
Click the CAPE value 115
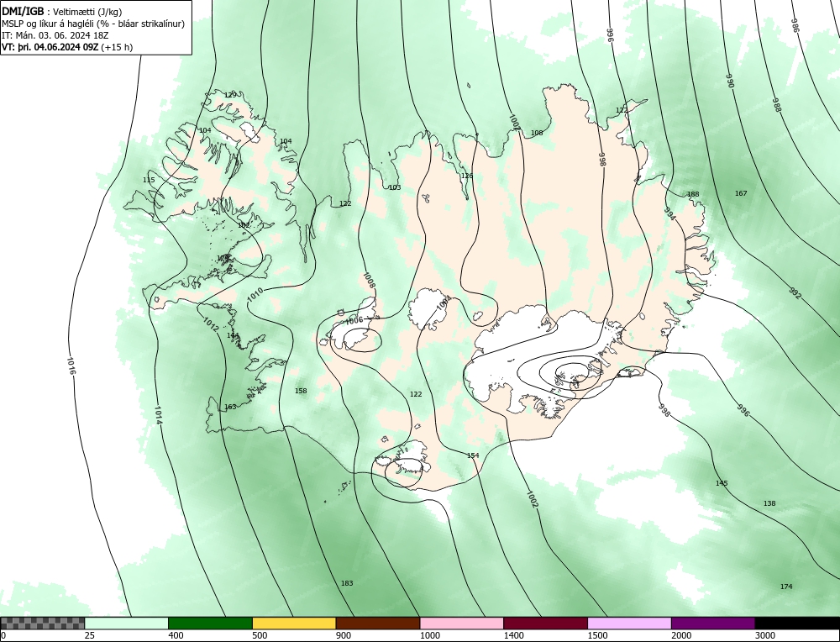(149, 180)
